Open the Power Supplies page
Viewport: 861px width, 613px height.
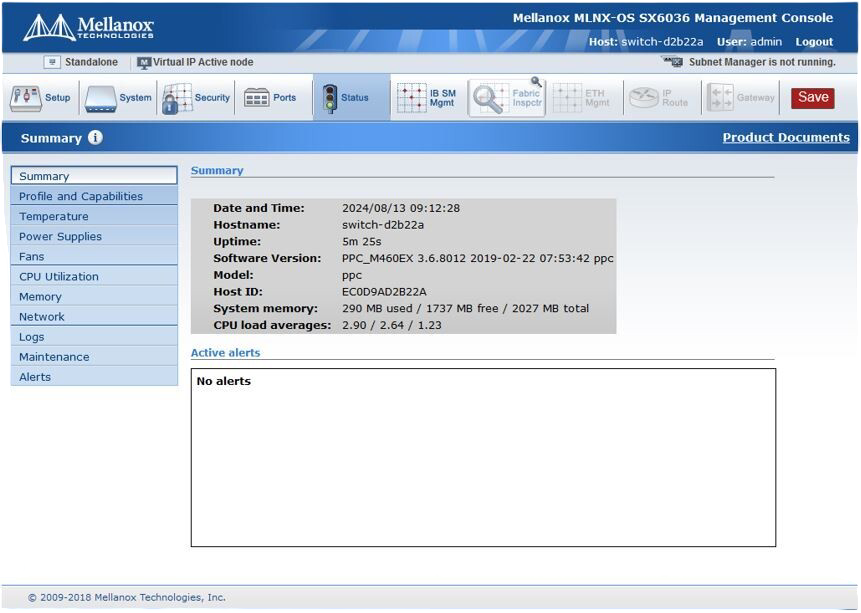(94, 236)
